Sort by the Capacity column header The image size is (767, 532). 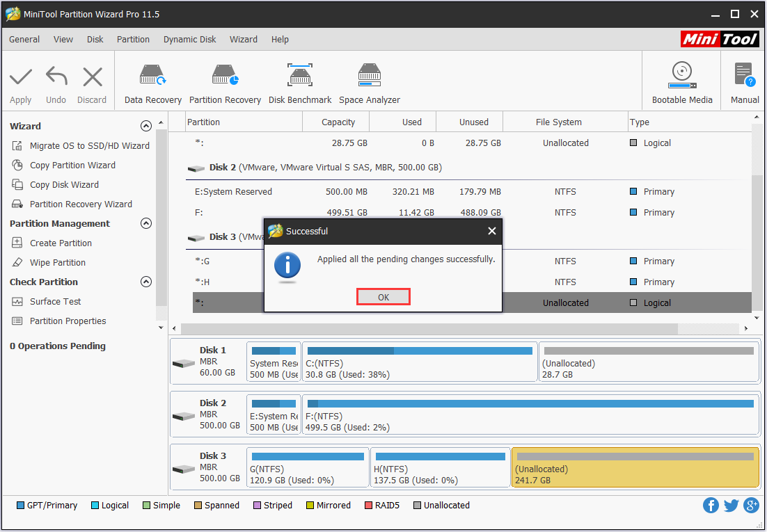coord(336,122)
